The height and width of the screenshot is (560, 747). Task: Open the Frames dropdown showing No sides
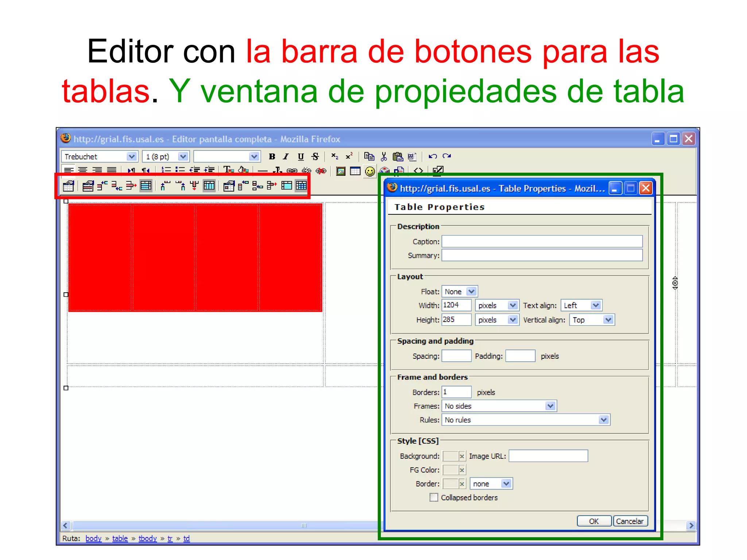pos(499,406)
